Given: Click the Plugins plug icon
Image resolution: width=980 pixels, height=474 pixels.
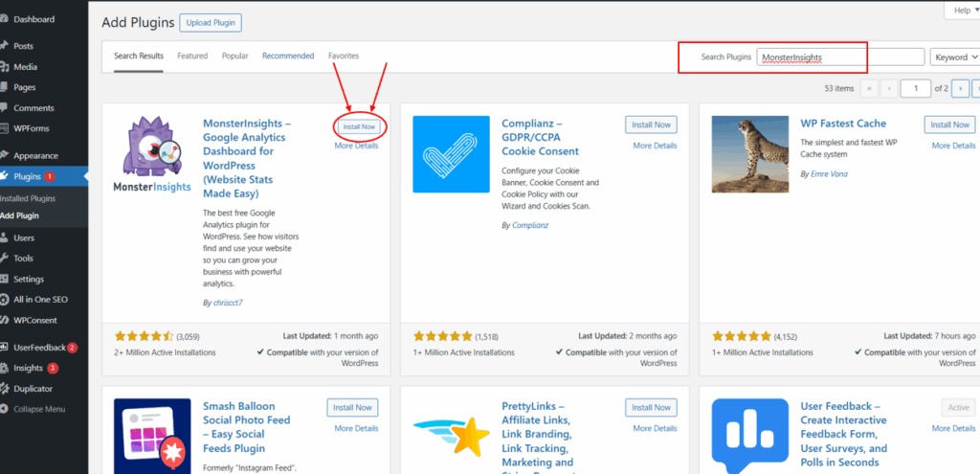Looking at the screenshot, I should pos(4,176).
